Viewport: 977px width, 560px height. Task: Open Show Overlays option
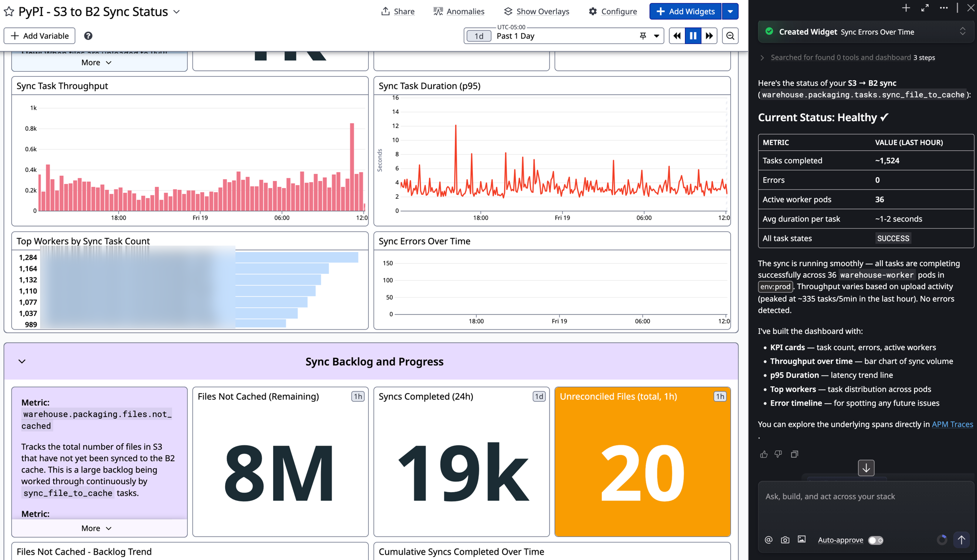pyautogui.click(x=536, y=11)
